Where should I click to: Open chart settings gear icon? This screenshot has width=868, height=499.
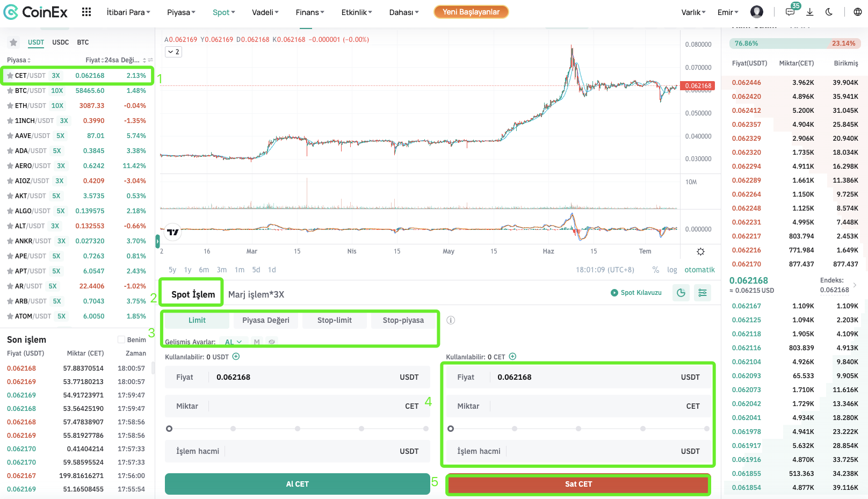coord(700,251)
